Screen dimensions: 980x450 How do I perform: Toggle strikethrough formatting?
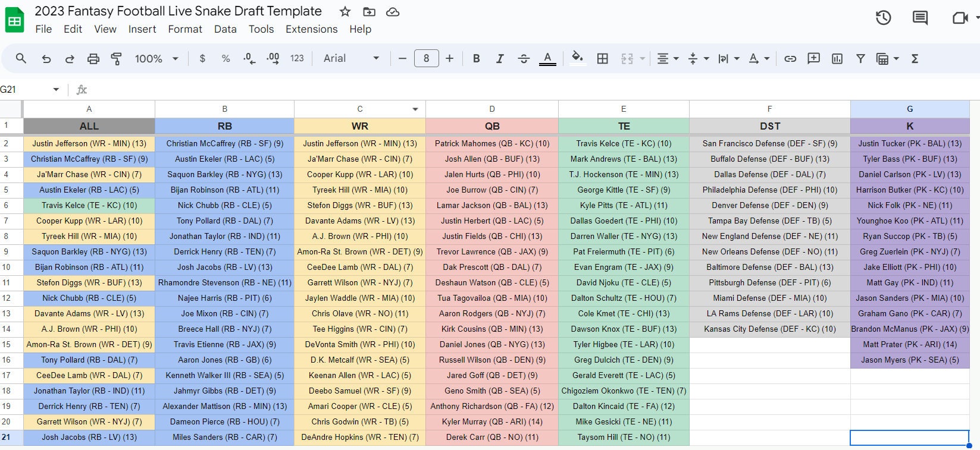(524, 58)
